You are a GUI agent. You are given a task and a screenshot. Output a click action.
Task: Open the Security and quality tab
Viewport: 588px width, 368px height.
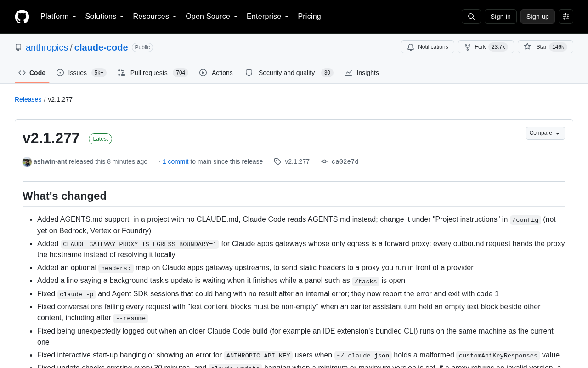(289, 73)
